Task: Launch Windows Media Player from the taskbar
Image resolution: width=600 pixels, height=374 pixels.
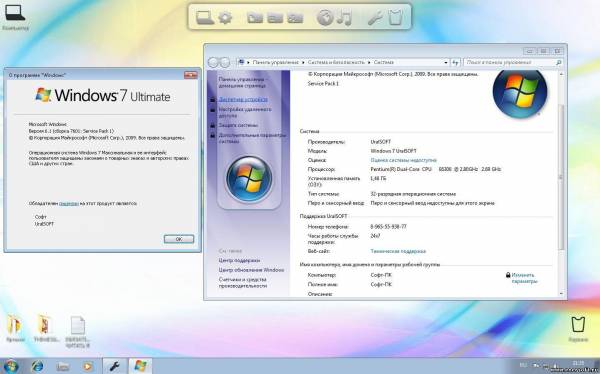Action: [88, 367]
